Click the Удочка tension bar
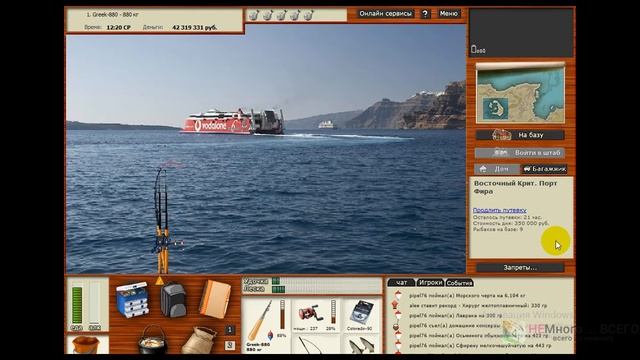This screenshot has height=360, width=640. pyautogui.click(x=326, y=281)
